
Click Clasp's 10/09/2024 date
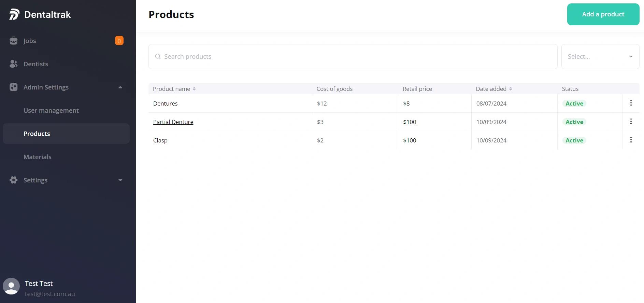click(491, 140)
